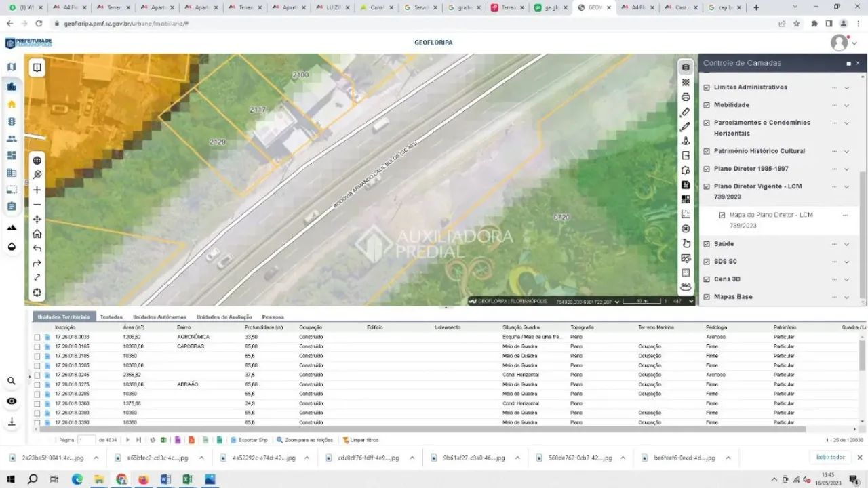Click the download icon in left sidebar

click(x=12, y=421)
